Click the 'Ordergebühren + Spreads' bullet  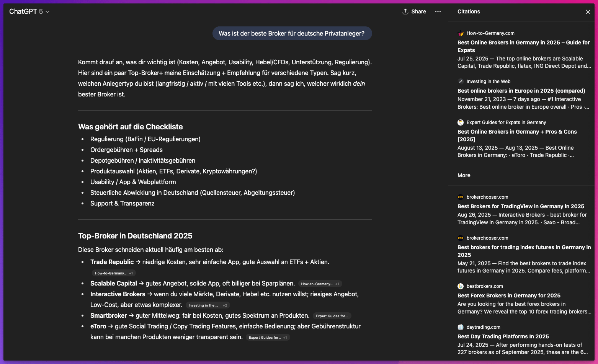(126, 150)
